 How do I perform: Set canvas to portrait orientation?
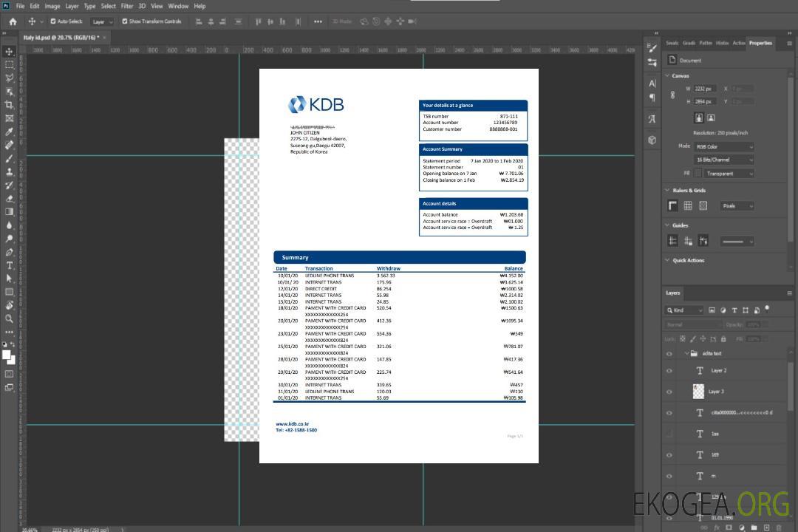[699, 117]
